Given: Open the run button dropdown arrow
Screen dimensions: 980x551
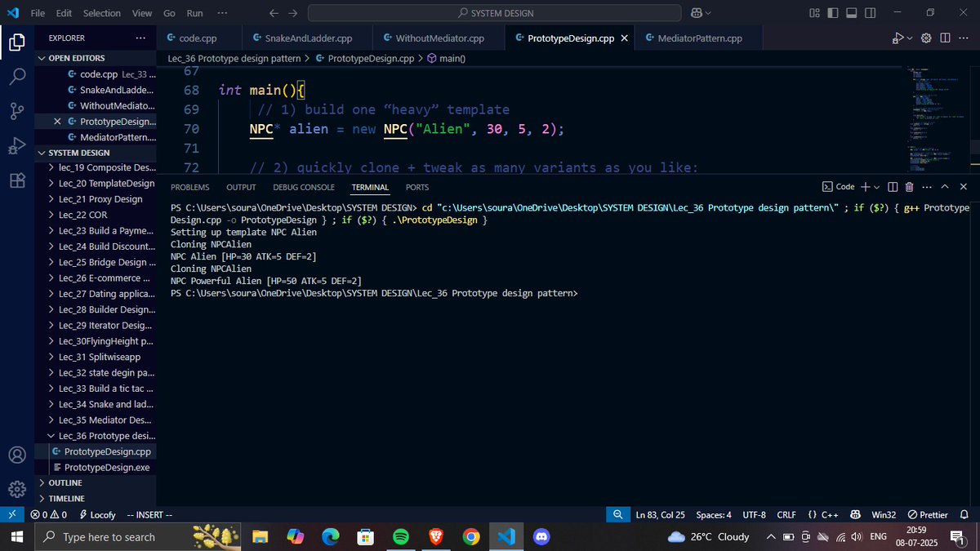Looking at the screenshot, I should pos(909,38).
